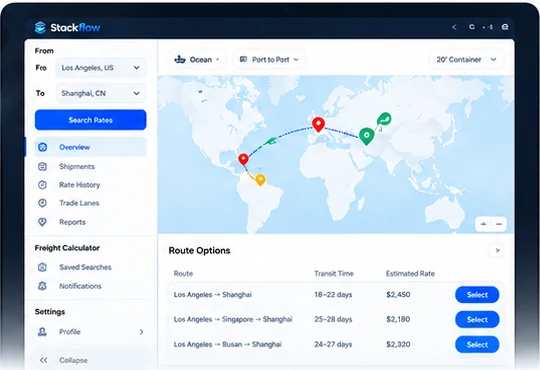Viewport: 540px width, 370px height.
Task: Click the green ship marker in Asia
Action: 384,120
